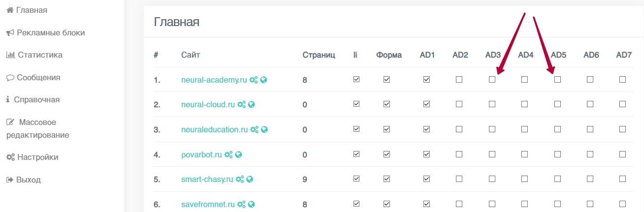The image size is (644, 212).
Task: Enable AD7 checkbox for smart-chasy.ru
Action: pos(623,179)
